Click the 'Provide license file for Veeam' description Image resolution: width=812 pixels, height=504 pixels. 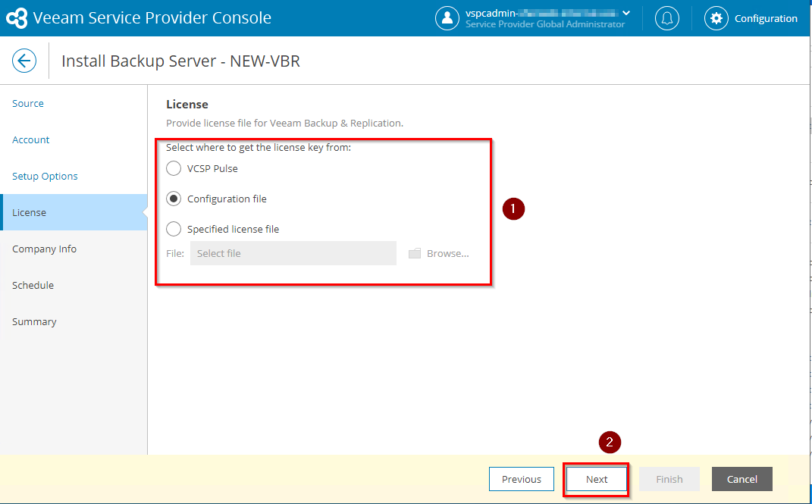[x=284, y=123]
